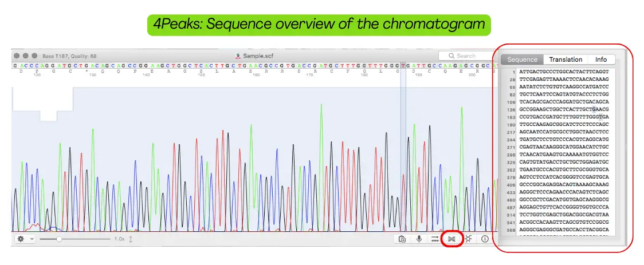644x265 pixels.
Task: Select sequence line numbered 406
Action: coord(564,185)
